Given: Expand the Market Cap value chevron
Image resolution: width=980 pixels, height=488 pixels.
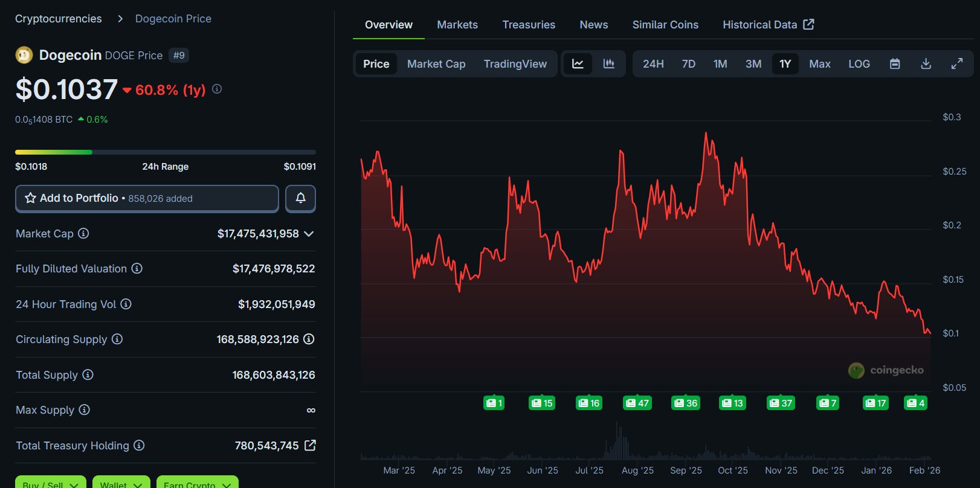Looking at the screenshot, I should pyautogui.click(x=309, y=234).
